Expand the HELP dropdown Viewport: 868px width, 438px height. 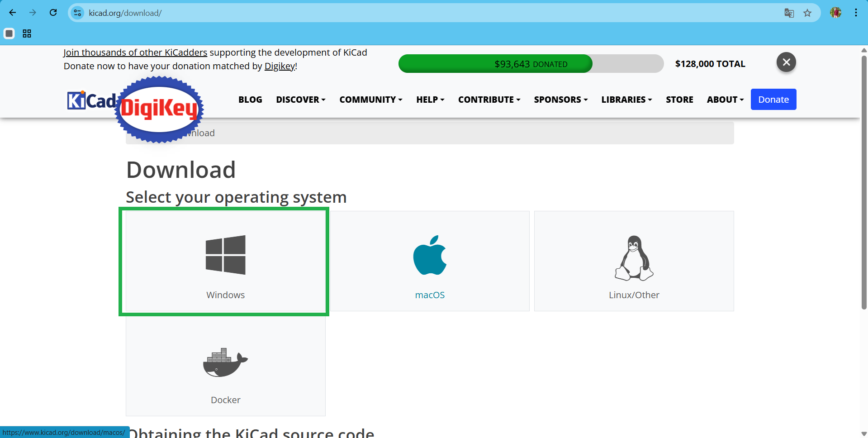[x=430, y=100]
